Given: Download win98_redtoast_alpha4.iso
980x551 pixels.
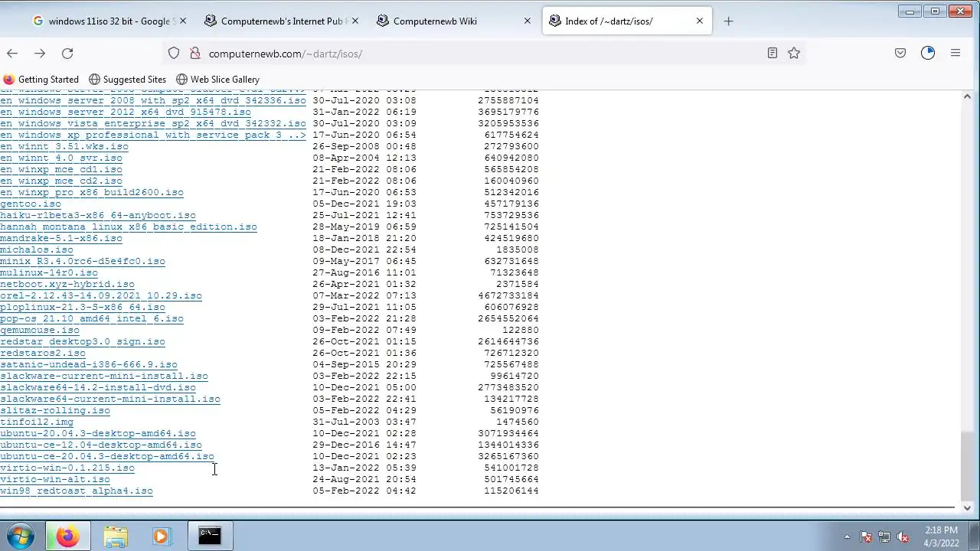Looking at the screenshot, I should coord(77,491).
